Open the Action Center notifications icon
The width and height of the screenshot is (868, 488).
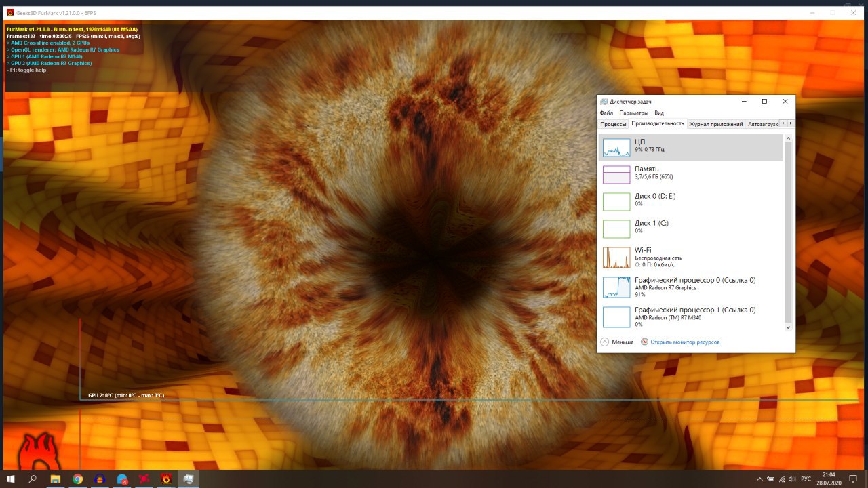tap(854, 479)
